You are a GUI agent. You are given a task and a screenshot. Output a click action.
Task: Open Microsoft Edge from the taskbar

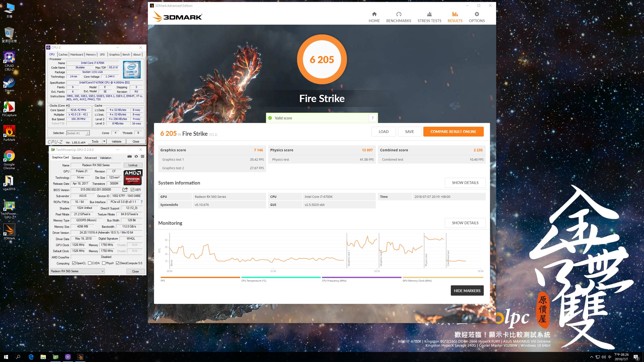(x=31, y=357)
